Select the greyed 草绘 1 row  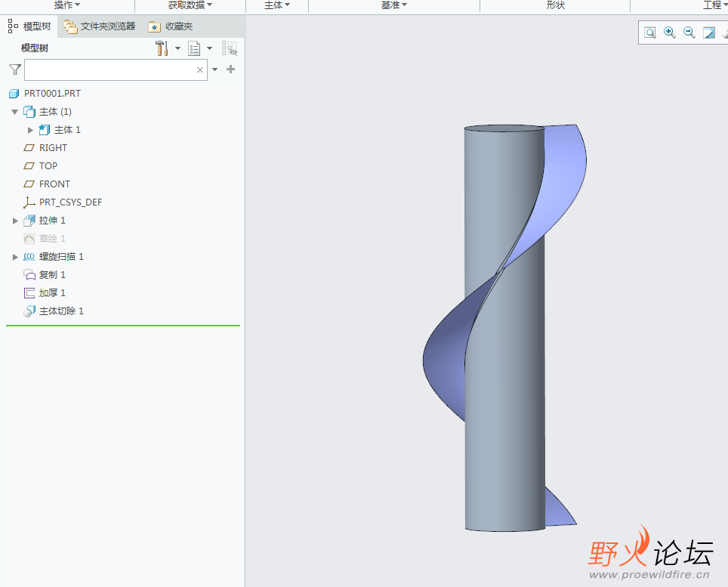click(x=52, y=239)
